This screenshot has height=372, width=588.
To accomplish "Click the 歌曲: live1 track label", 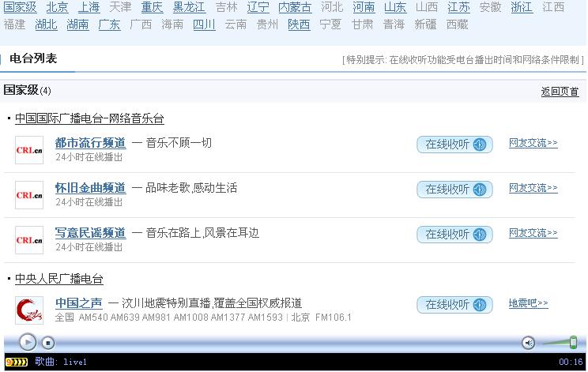I will (61, 362).
